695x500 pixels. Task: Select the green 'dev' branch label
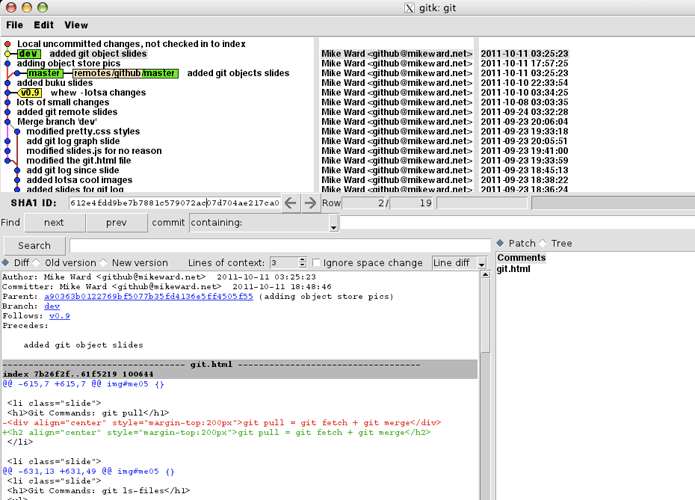(x=28, y=54)
